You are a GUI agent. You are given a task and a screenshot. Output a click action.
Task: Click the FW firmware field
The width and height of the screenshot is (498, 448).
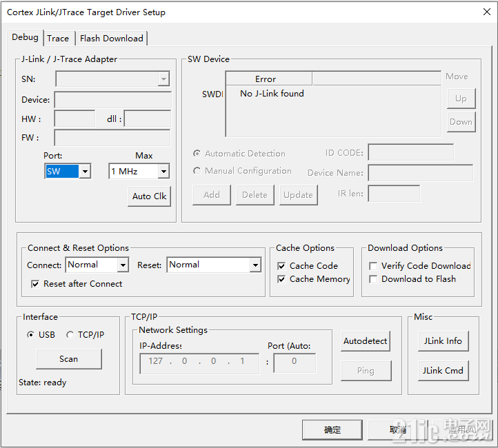coord(112,138)
